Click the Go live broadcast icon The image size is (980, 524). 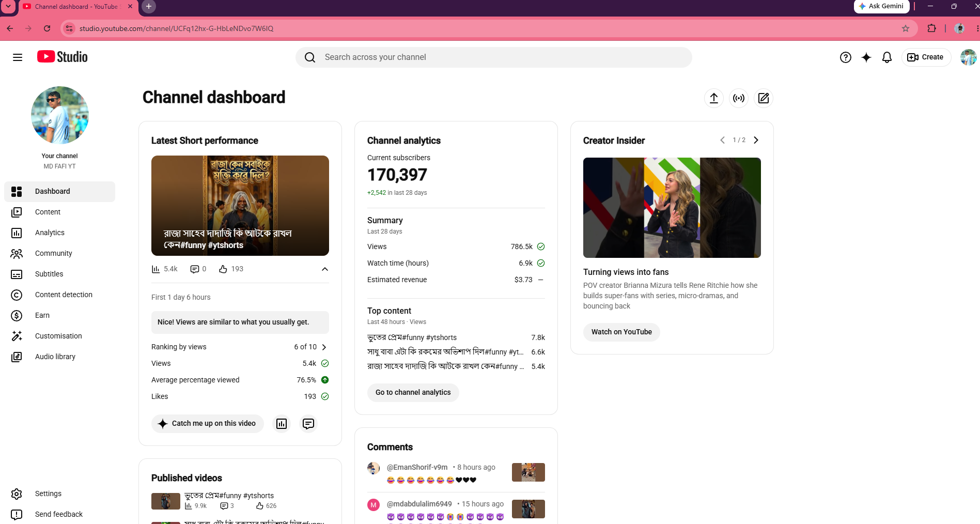point(739,98)
